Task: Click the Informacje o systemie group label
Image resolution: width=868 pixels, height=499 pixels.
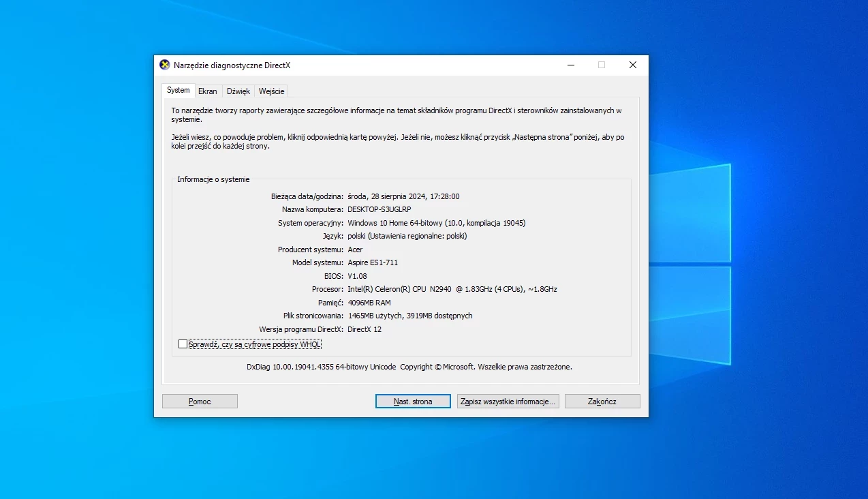Action: click(x=213, y=179)
